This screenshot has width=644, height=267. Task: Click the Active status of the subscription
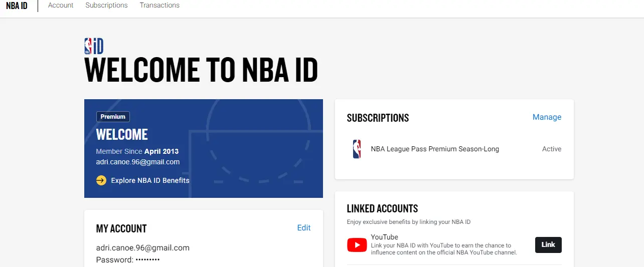pos(552,149)
